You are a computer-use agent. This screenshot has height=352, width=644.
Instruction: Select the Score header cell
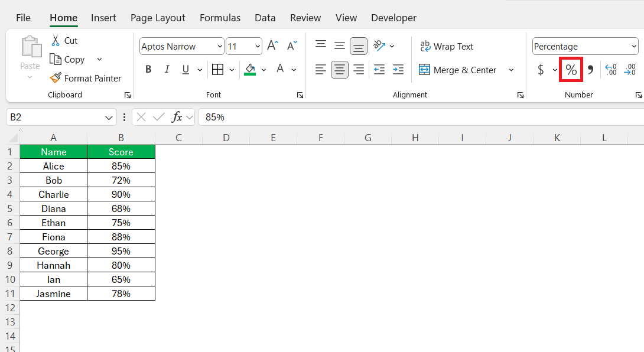121,152
